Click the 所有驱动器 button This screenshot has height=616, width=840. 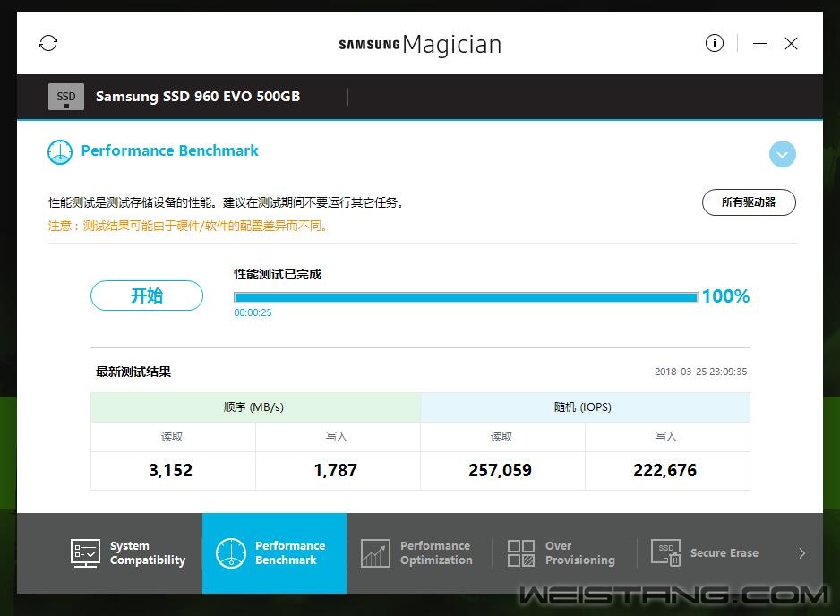[x=749, y=202]
